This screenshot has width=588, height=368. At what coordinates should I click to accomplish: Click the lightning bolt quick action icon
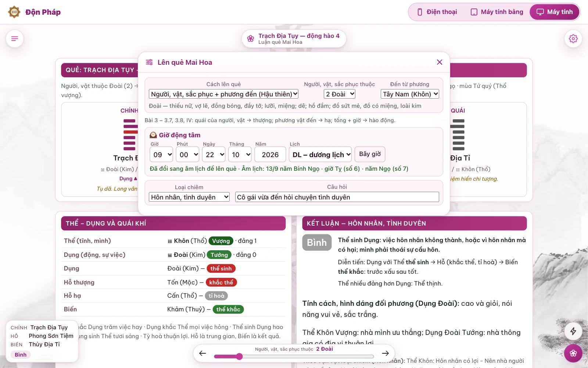[x=573, y=331]
